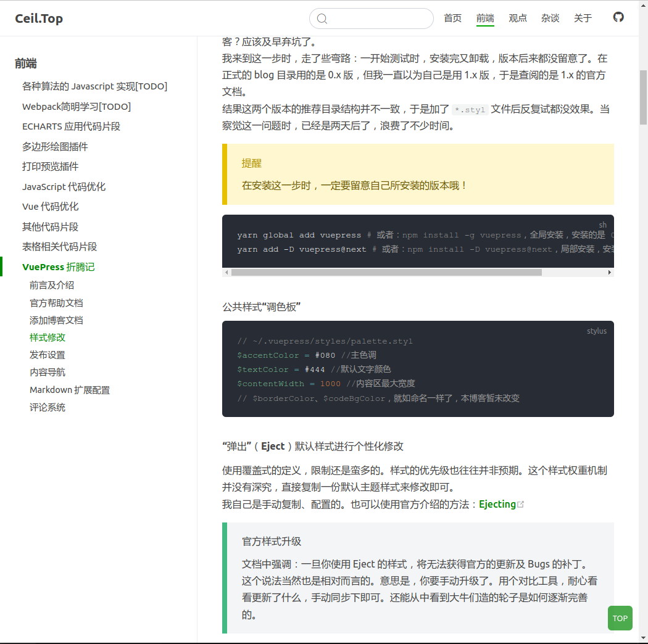
Task: Click the left scroll arrow on code block
Action: click(226, 271)
